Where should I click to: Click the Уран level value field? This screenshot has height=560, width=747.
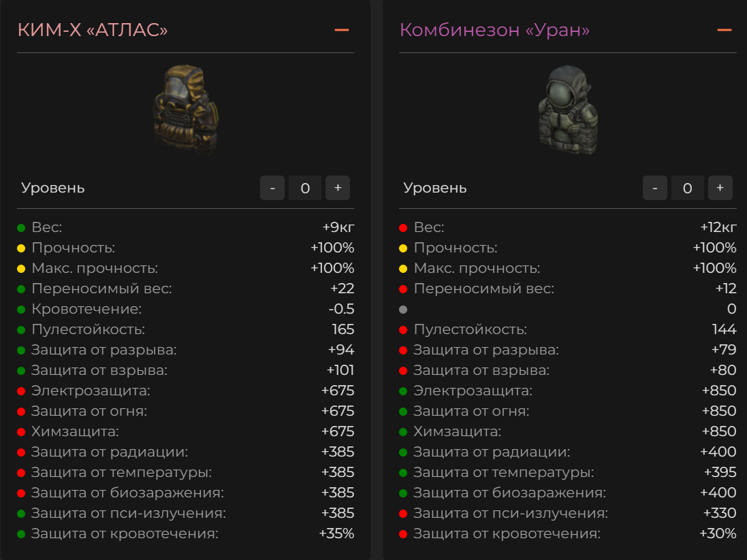point(688,188)
